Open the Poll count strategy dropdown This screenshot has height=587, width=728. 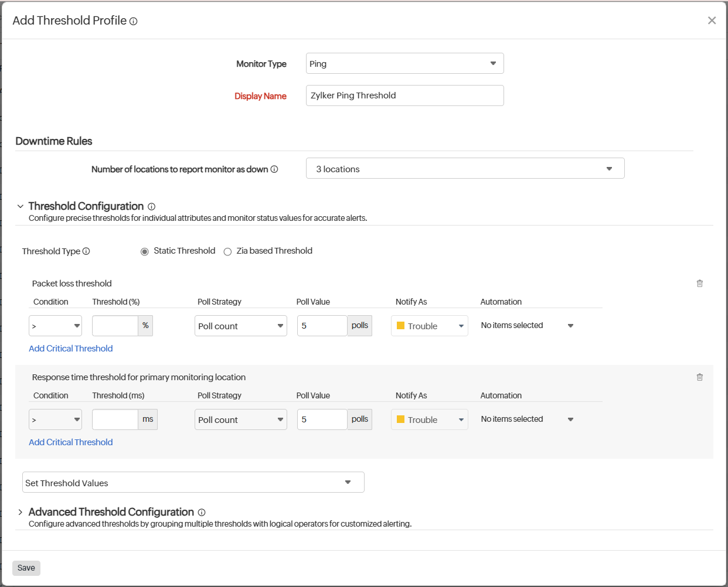[240, 325]
